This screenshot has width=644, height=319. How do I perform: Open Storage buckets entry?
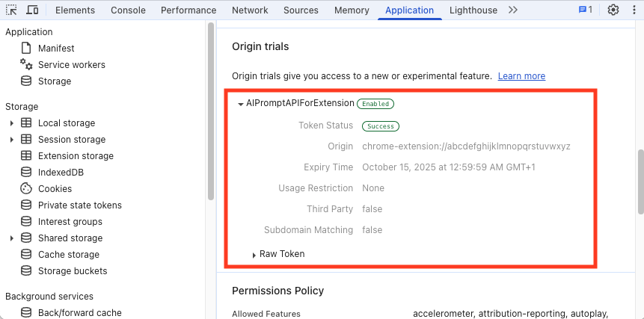coord(73,271)
